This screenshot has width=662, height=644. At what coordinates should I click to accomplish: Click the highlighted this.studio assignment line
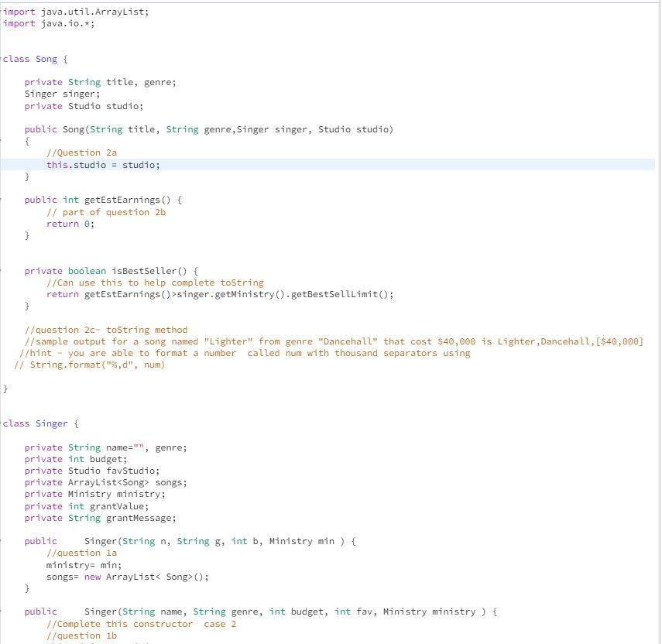coord(105,164)
